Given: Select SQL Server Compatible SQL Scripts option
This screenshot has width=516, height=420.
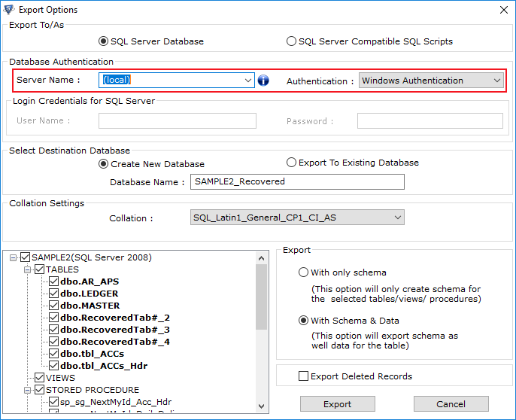Looking at the screenshot, I should click(x=291, y=41).
